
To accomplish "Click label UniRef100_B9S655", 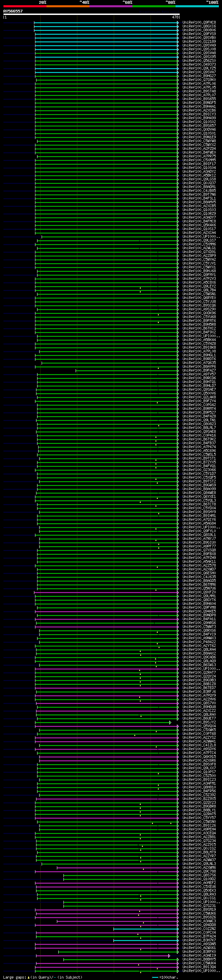I will (199, 99).
